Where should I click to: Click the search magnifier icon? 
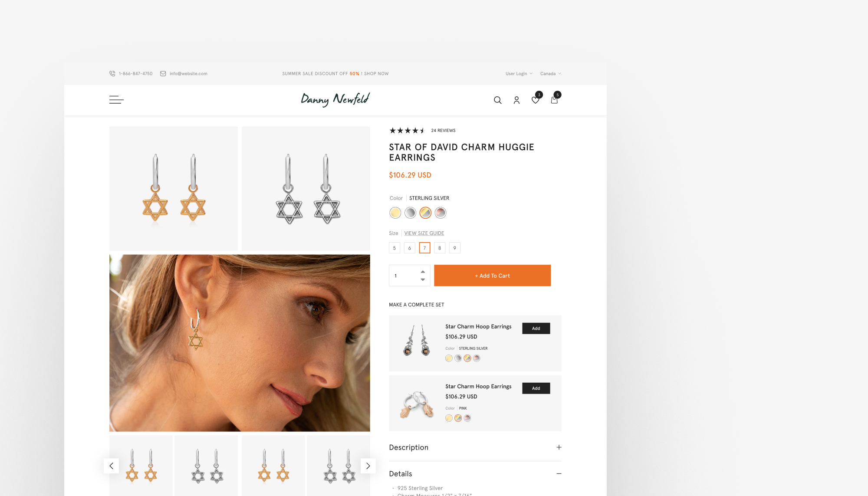[x=498, y=100]
